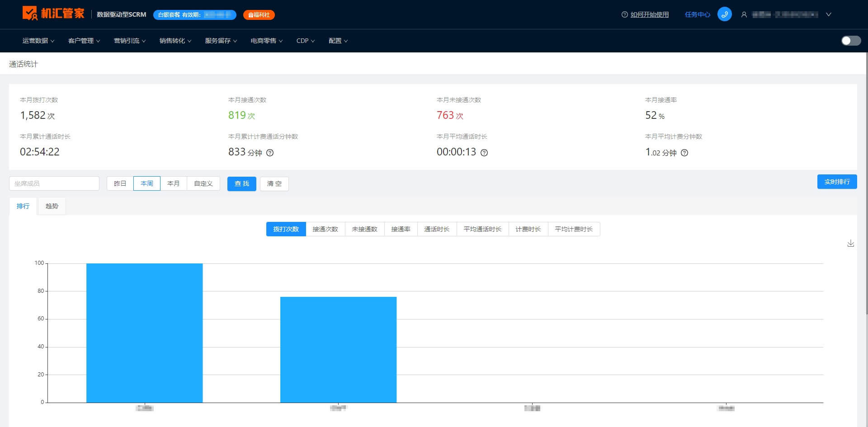This screenshot has width=868, height=427.
Task: Click the green 819 次 value
Action: (242, 116)
